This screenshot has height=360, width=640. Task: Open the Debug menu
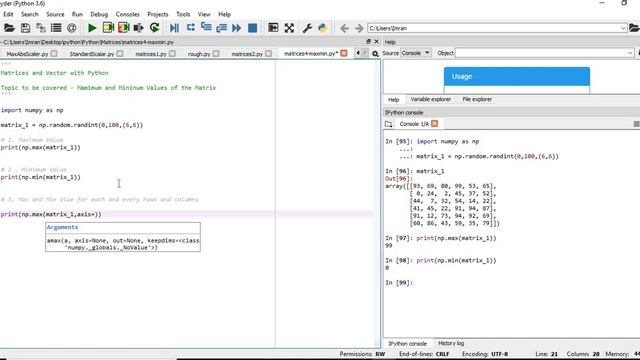99,14
